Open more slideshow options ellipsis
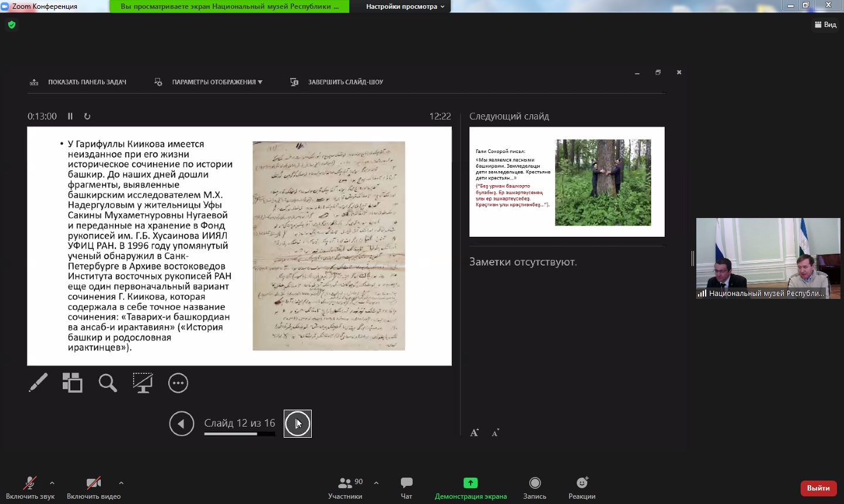Image resolution: width=844 pixels, height=504 pixels. tap(178, 383)
